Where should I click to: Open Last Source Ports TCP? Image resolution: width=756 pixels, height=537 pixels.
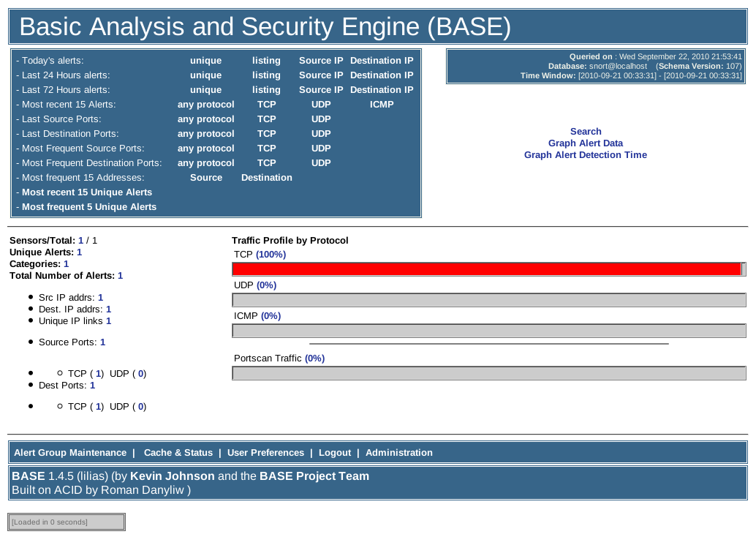(267, 119)
